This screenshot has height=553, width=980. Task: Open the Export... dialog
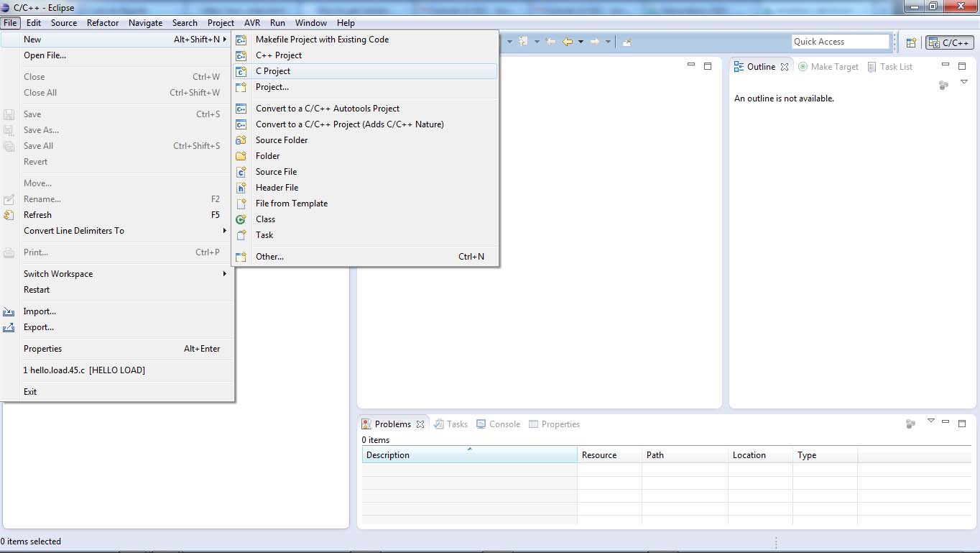coord(116,327)
